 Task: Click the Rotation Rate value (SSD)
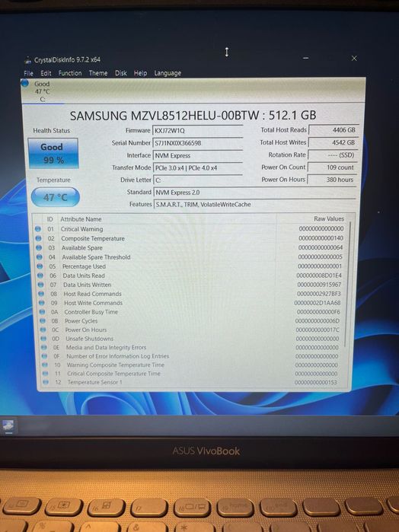point(333,155)
